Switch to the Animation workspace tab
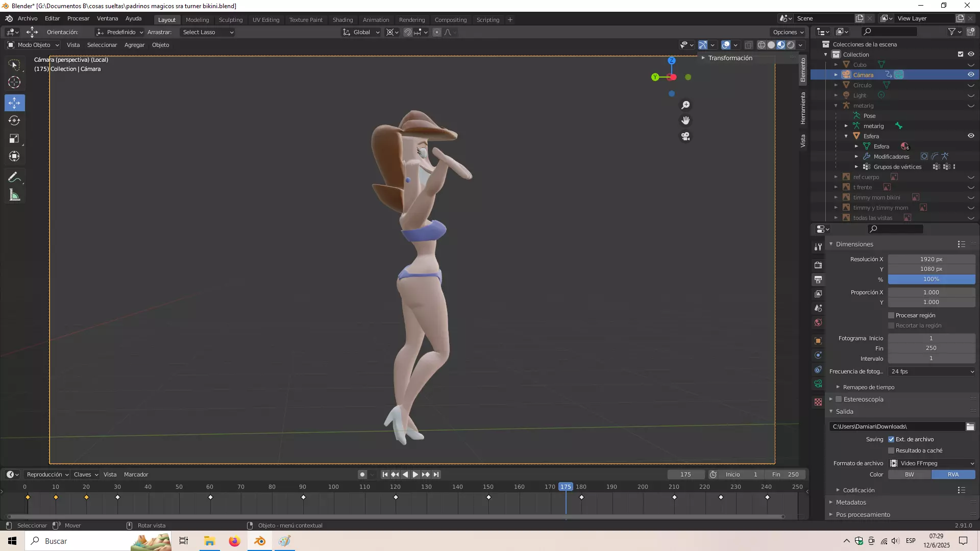Image resolution: width=980 pixels, height=551 pixels. (376, 20)
